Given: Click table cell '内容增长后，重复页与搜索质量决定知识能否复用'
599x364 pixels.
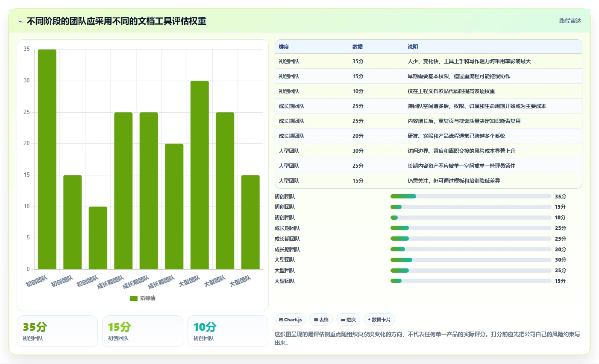Looking at the screenshot, I should (464, 121).
